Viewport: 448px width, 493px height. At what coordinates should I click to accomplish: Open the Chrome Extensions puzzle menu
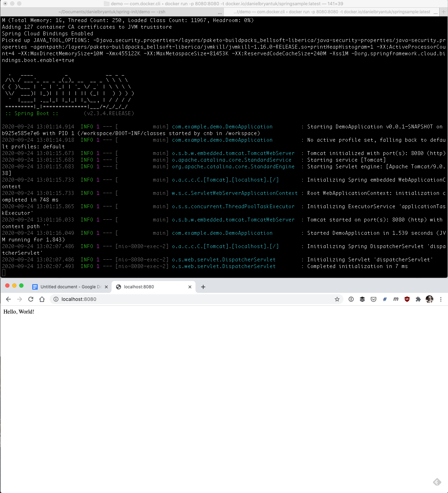(x=418, y=299)
